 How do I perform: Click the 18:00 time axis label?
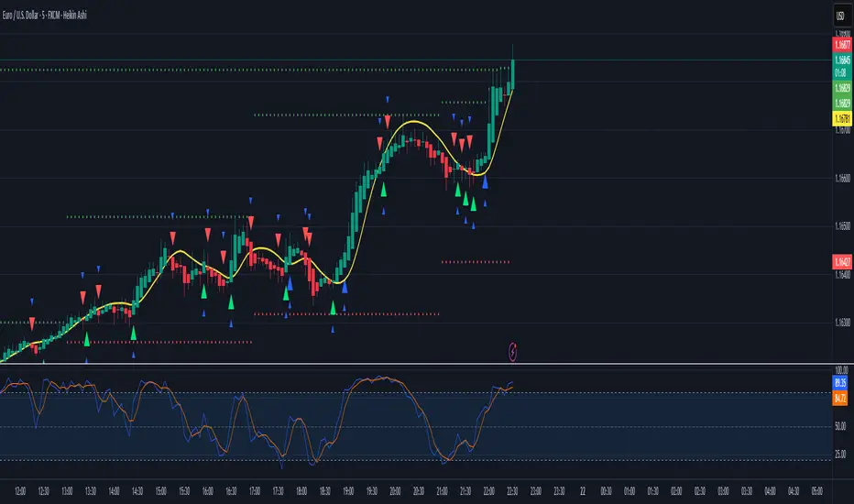[x=301, y=491]
